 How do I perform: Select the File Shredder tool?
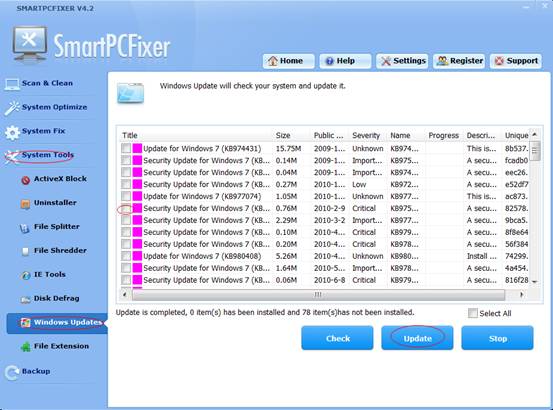54,251
